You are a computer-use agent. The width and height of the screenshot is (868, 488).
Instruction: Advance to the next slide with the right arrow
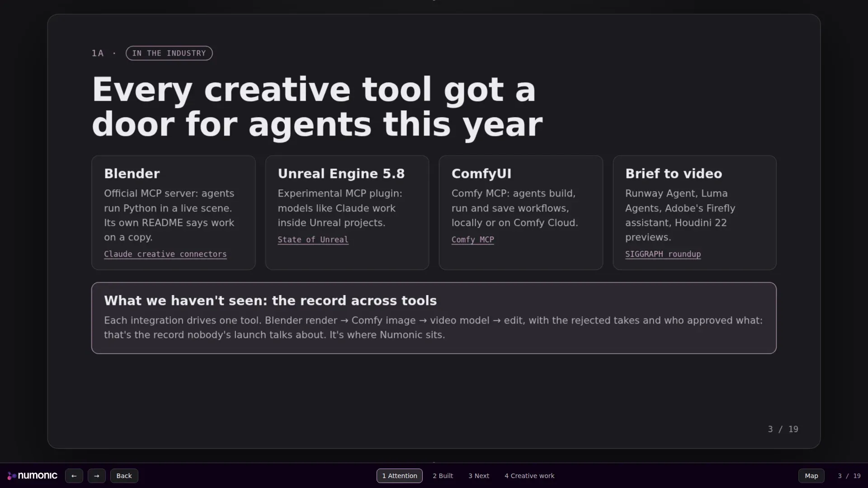pos(97,476)
